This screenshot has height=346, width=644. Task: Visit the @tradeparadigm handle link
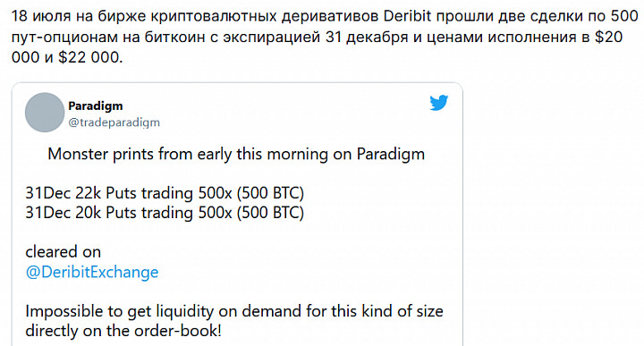(114, 122)
